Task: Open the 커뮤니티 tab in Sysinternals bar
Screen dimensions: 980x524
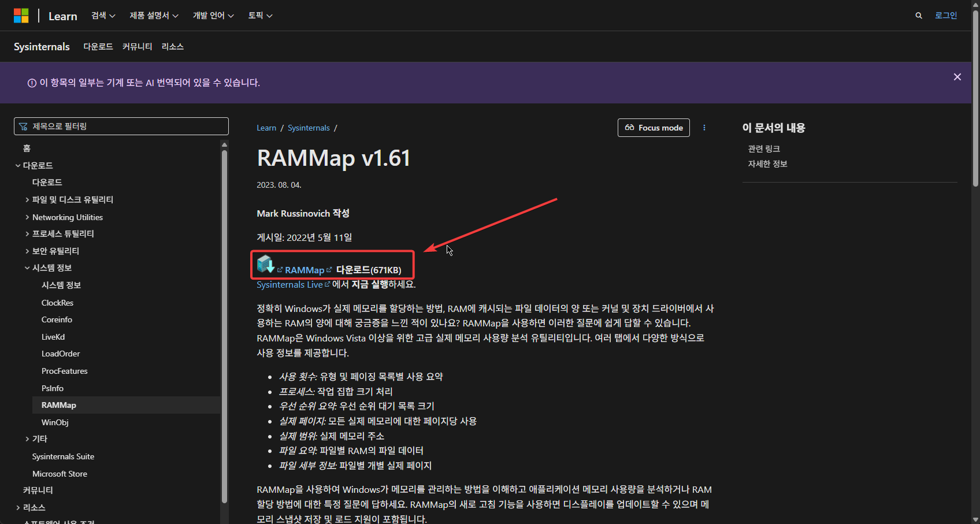Action: pos(138,47)
